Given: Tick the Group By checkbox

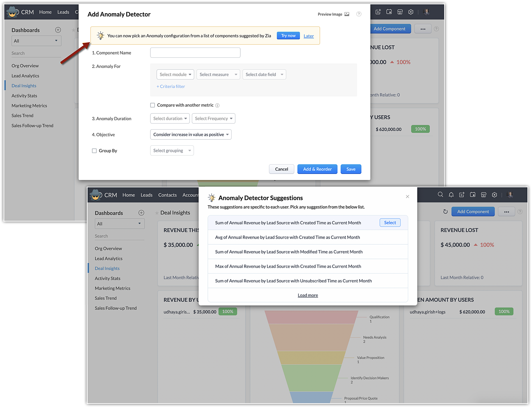Looking at the screenshot, I should click(x=94, y=151).
